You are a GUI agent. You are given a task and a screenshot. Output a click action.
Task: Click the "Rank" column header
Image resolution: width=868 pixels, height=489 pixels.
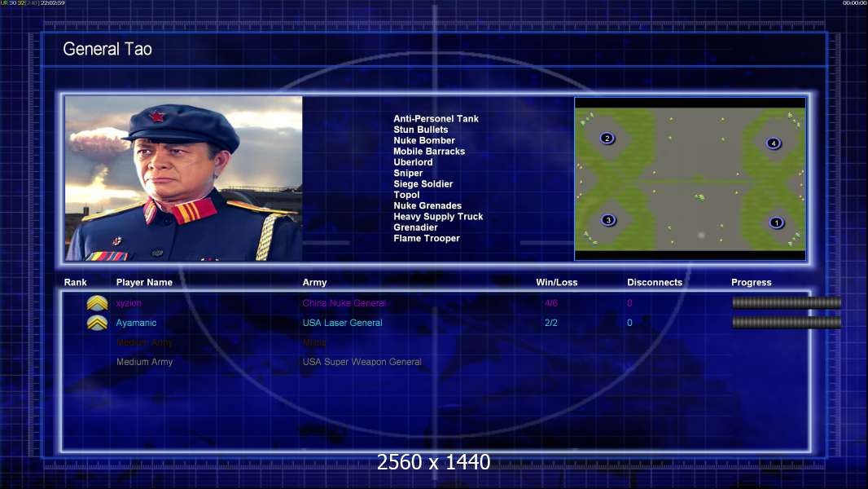click(x=75, y=283)
